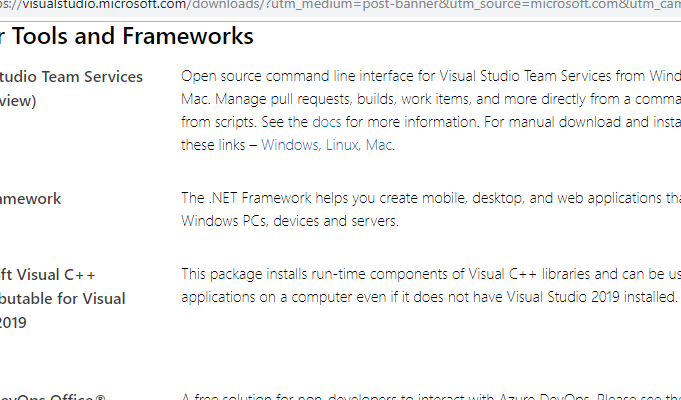Click the Visual C++ entry title

click(x=48, y=275)
